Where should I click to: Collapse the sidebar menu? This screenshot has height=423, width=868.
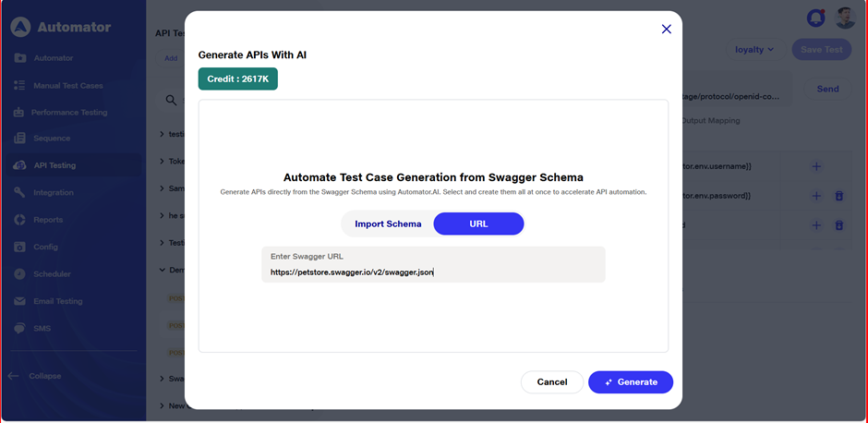pyautogui.click(x=35, y=376)
